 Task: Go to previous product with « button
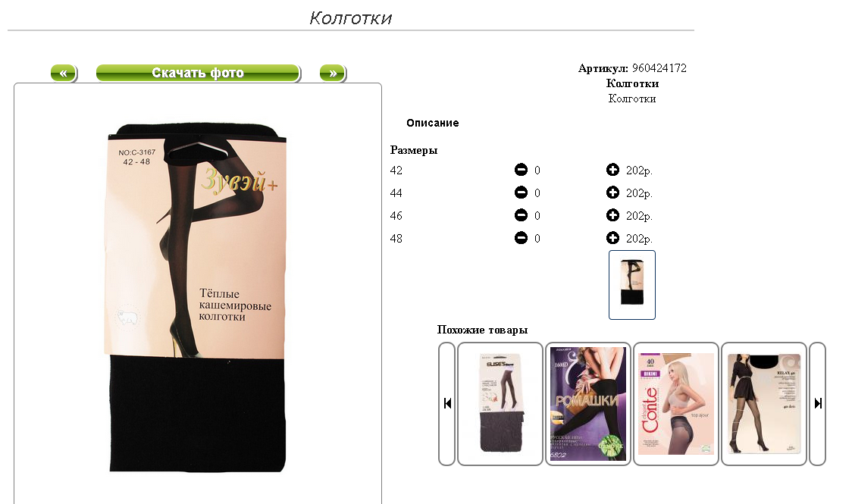tap(64, 73)
